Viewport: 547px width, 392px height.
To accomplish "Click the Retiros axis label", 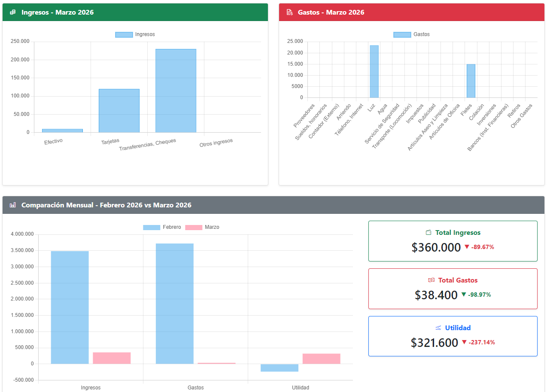I will tap(514, 110).
